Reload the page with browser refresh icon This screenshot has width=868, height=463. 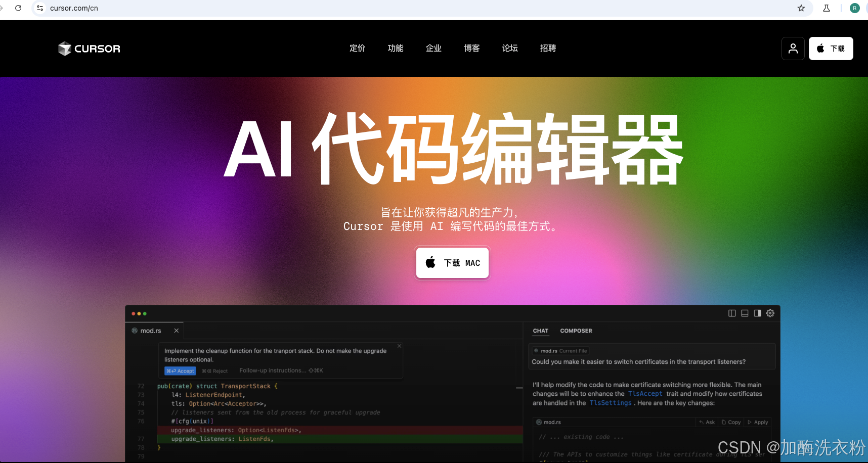pyautogui.click(x=18, y=8)
